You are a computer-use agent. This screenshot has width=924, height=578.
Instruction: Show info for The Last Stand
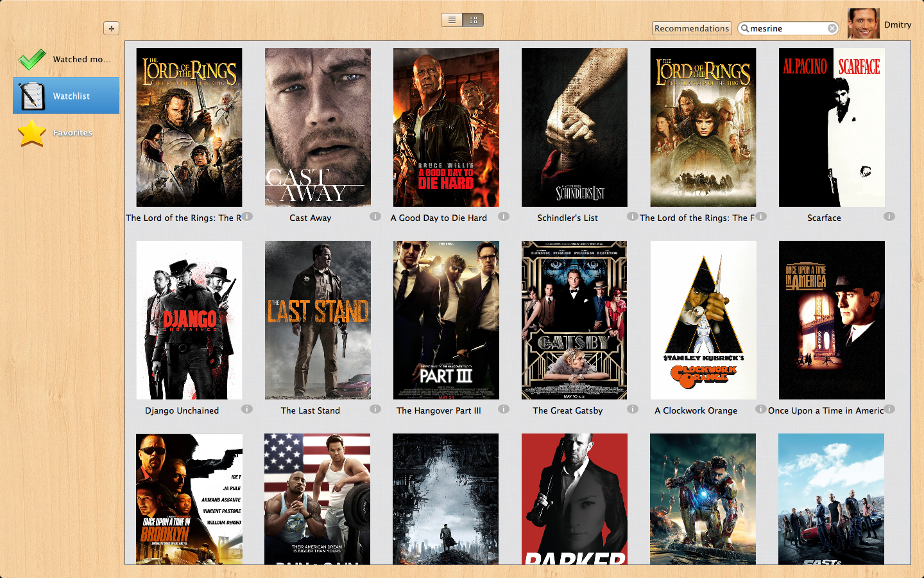click(x=375, y=409)
